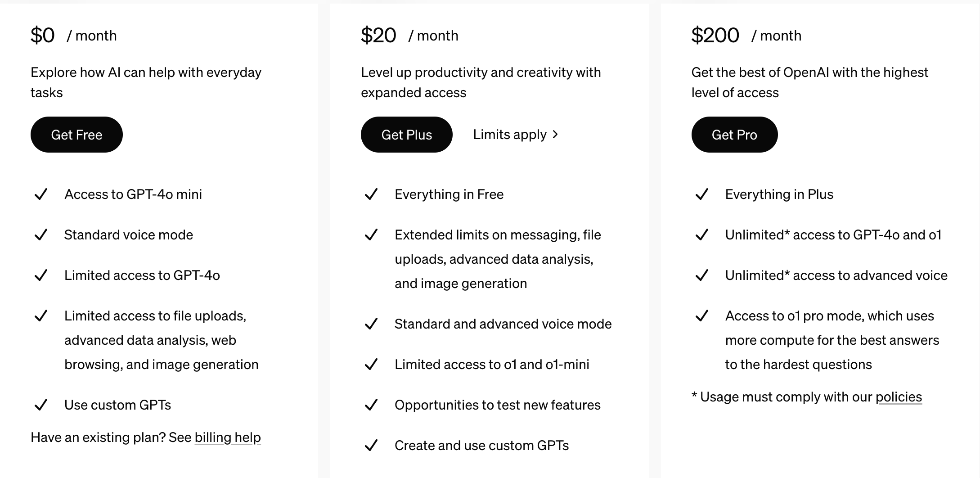Click checkmark beside Everything in Free
This screenshot has height=478, width=980.
point(371,194)
